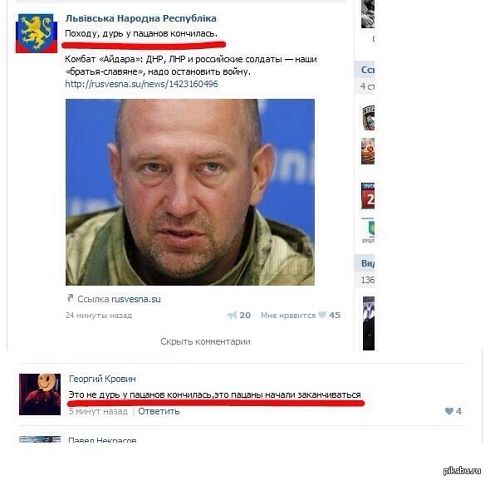485x480 pixels.
Task: Click the Мне нравится like label on the post
Action: pyautogui.click(x=288, y=315)
